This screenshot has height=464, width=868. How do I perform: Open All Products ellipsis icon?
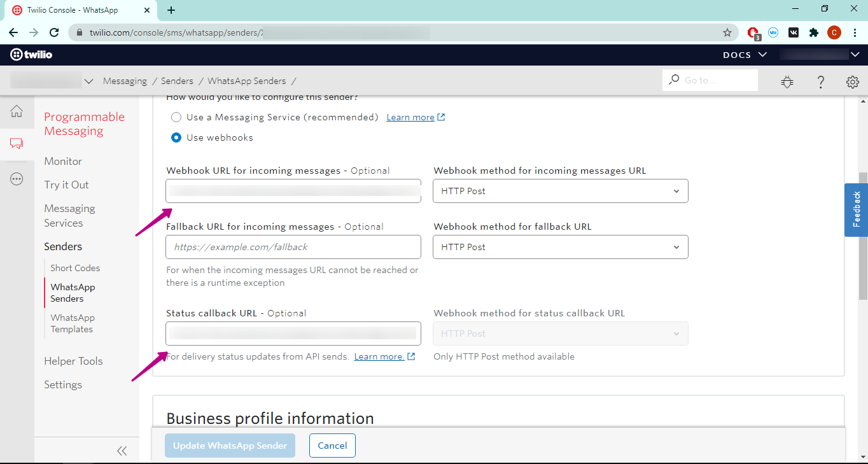tap(17, 179)
